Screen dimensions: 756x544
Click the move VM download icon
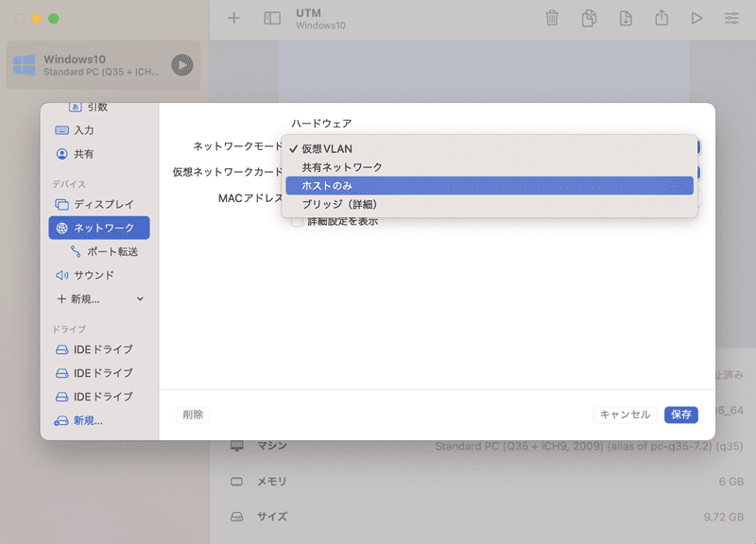coord(626,18)
